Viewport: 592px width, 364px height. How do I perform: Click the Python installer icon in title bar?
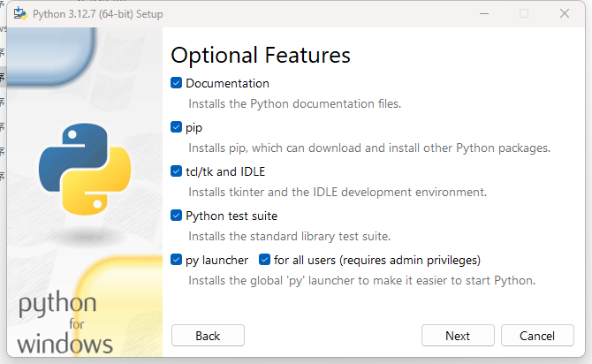[20, 13]
